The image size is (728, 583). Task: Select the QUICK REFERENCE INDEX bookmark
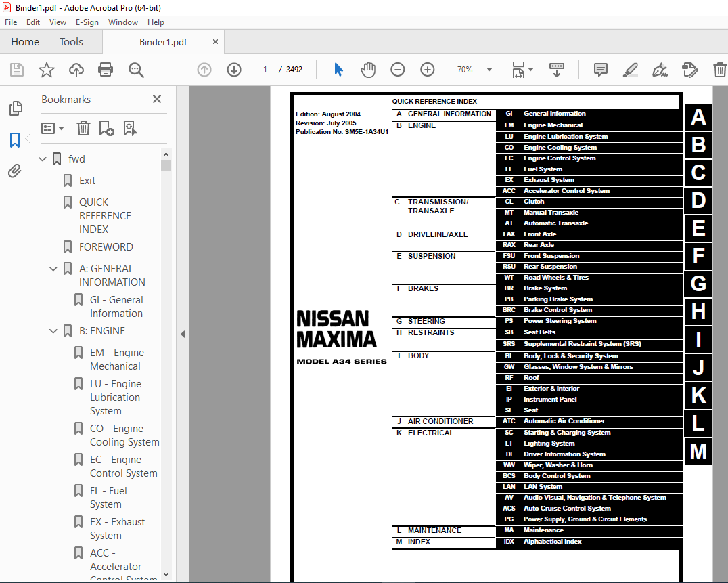[x=105, y=216]
